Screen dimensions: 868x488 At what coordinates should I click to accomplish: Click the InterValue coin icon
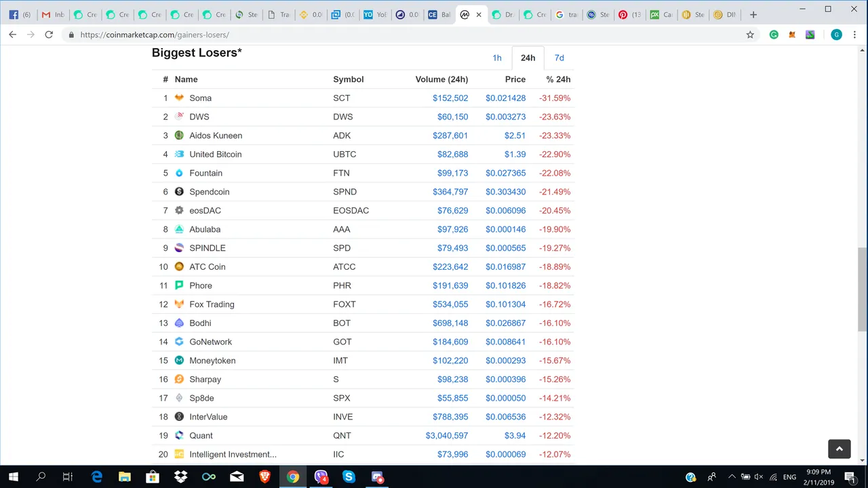(179, 417)
